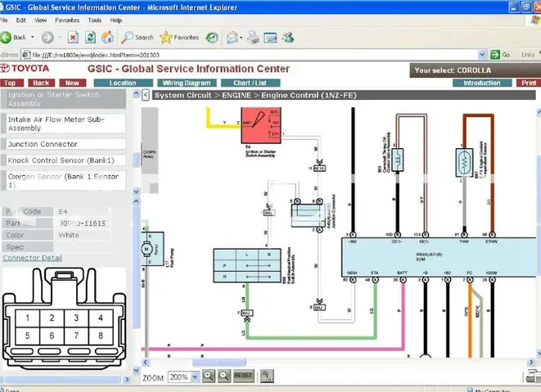541x392 pixels.
Task: Open the Back button history dropdown arrow
Action: coord(33,38)
